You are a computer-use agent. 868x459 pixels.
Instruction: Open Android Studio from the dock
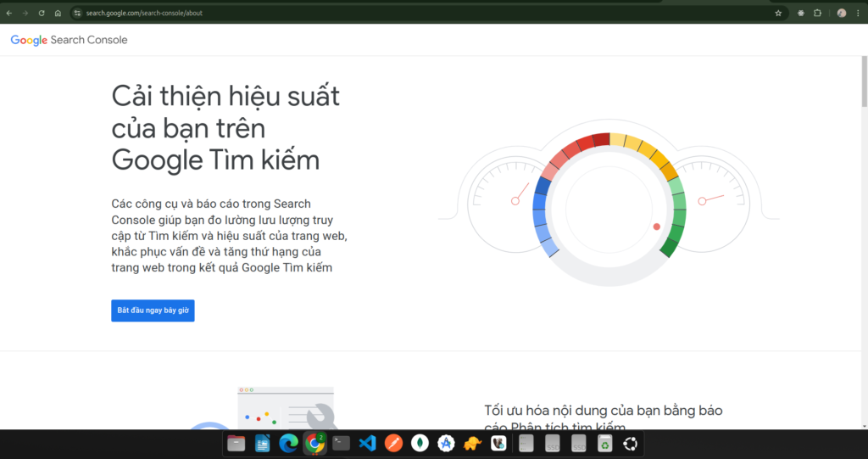tap(446, 444)
